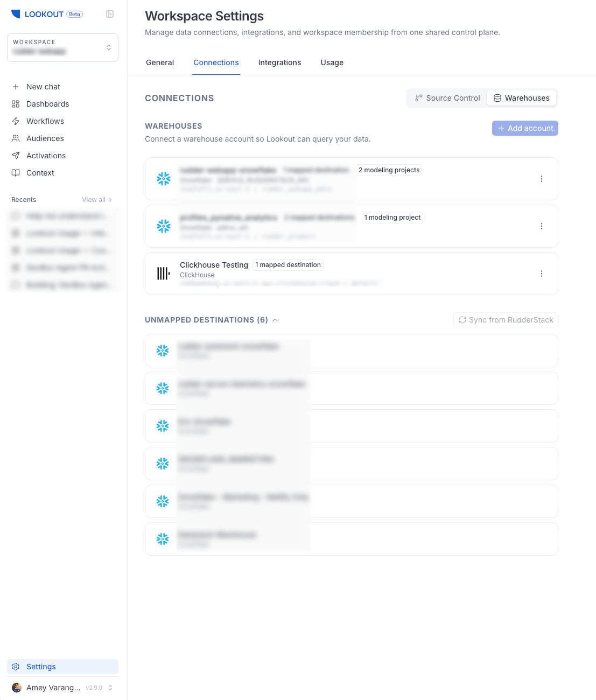Click the Settings gear icon in sidebar
The width and height of the screenshot is (596, 700).
click(x=16, y=667)
